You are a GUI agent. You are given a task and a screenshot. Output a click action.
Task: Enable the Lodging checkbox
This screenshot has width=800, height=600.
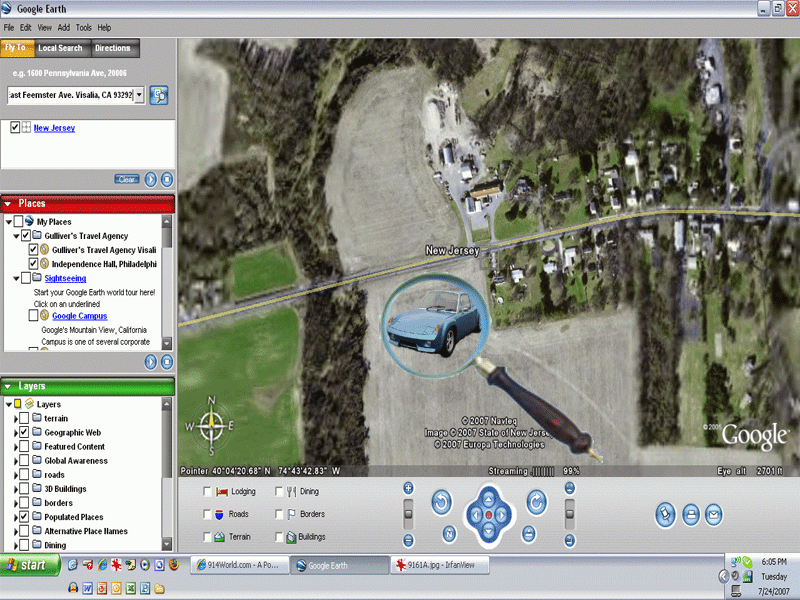pyautogui.click(x=208, y=492)
